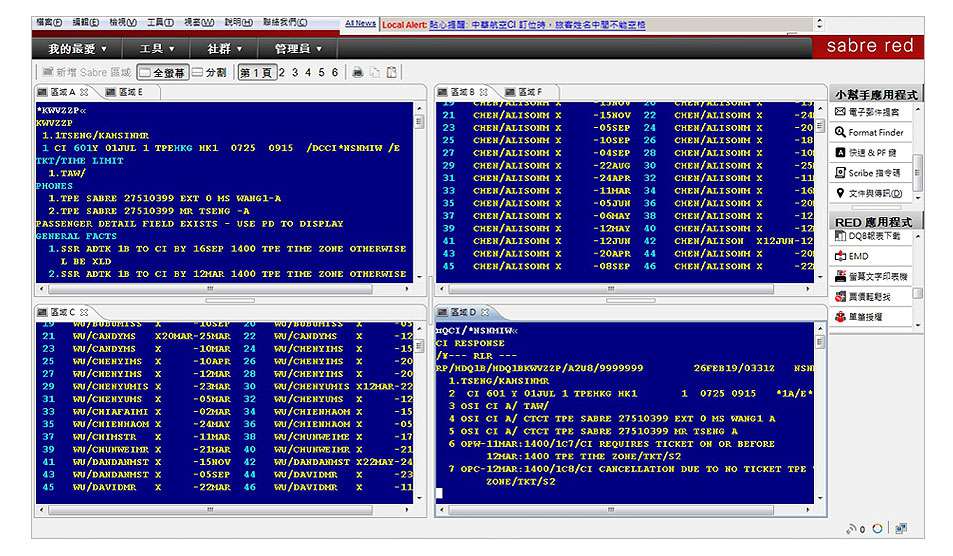The image size is (953, 556).
Task: Close the 區域 A tab
Action: 84,92
